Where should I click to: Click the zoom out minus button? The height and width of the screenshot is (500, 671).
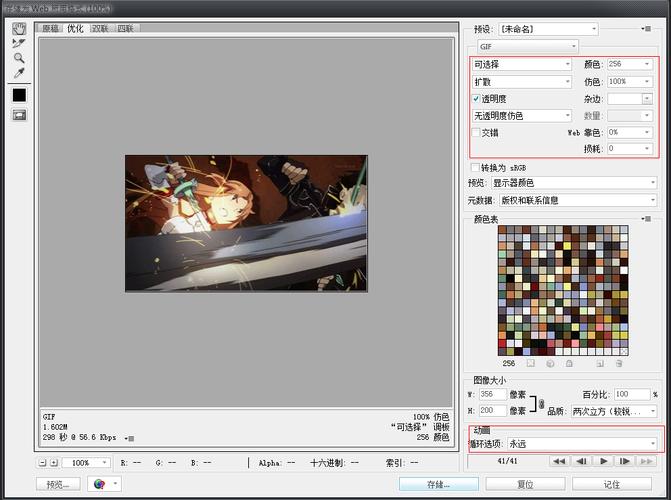point(42,463)
